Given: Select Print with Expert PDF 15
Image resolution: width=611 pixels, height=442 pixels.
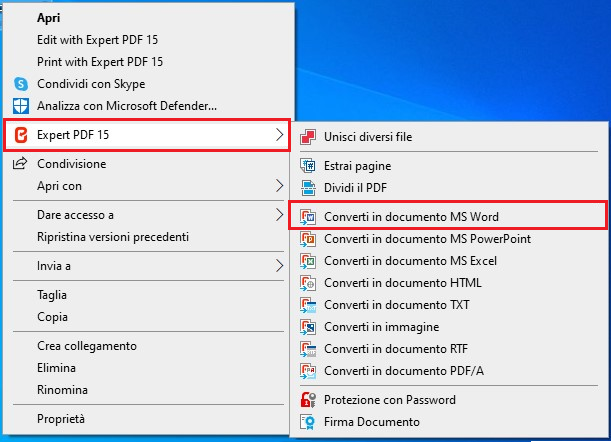Looking at the screenshot, I should click(148, 62).
